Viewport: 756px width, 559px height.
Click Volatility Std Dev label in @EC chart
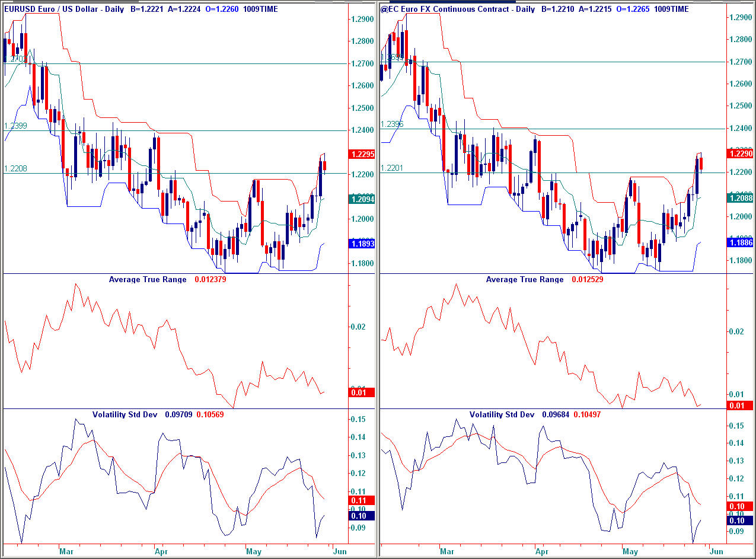click(x=502, y=414)
